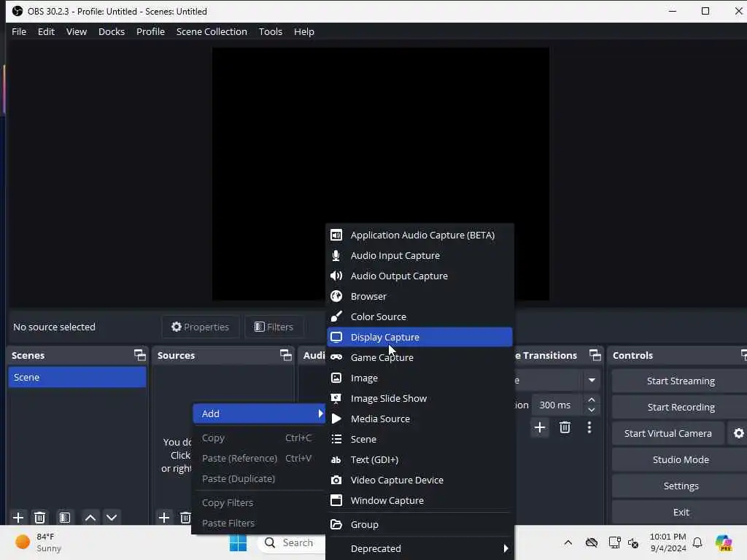Open the Scene Collection menu

coord(212,31)
